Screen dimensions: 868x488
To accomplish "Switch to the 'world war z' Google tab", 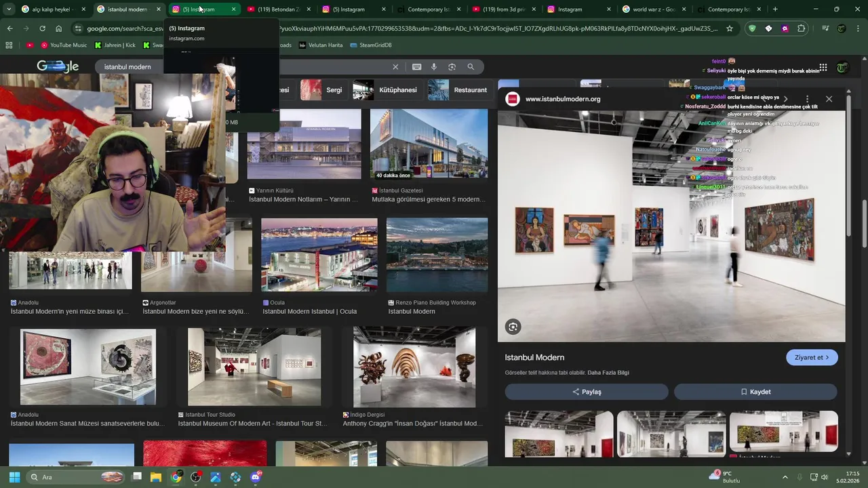I will tap(654, 9).
